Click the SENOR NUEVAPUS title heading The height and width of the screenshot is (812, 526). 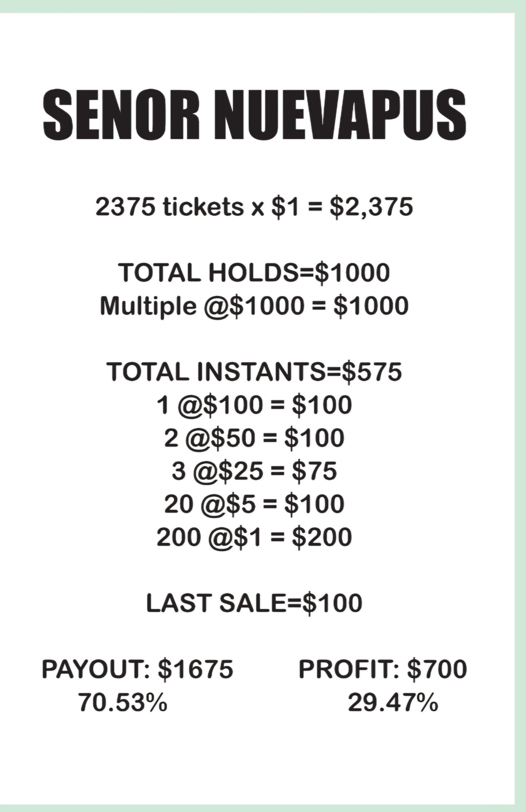[254, 115]
